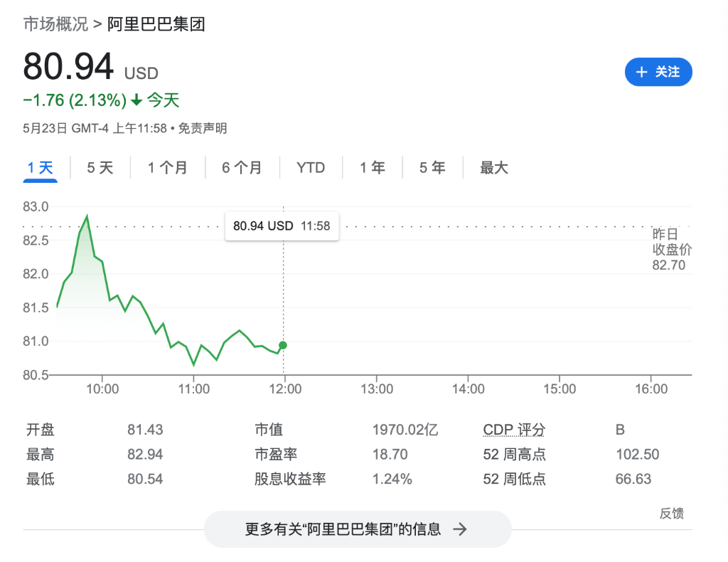728x562 pixels.
Task: Click the arrow icon in 更多有关 button
Action: pyautogui.click(x=460, y=529)
